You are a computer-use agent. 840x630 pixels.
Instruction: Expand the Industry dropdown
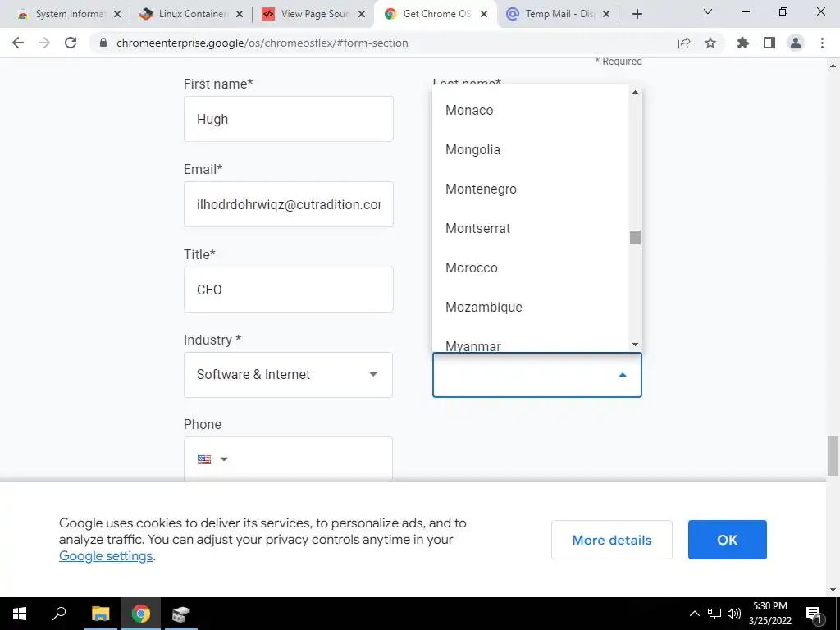click(288, 374)
